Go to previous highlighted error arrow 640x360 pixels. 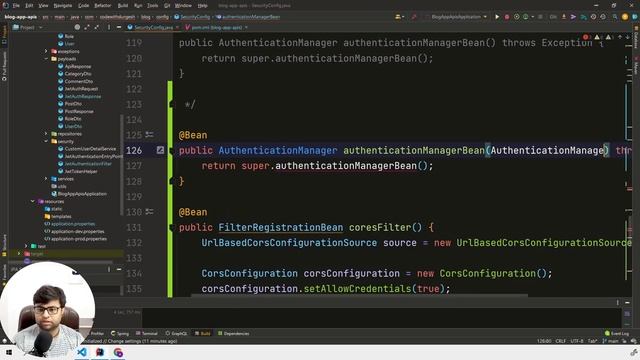620,37
